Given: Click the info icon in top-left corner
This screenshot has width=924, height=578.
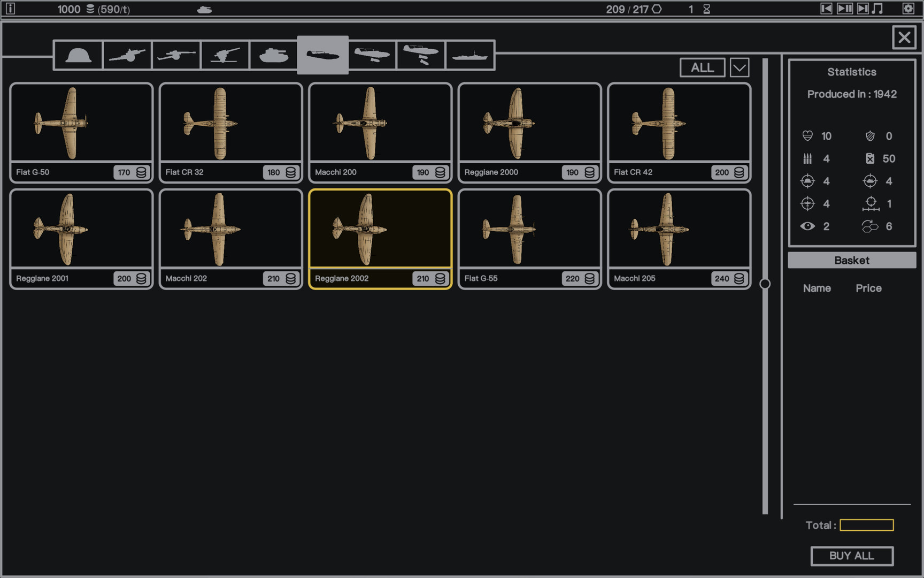Looking at the screenshot, I should (10, 9).
